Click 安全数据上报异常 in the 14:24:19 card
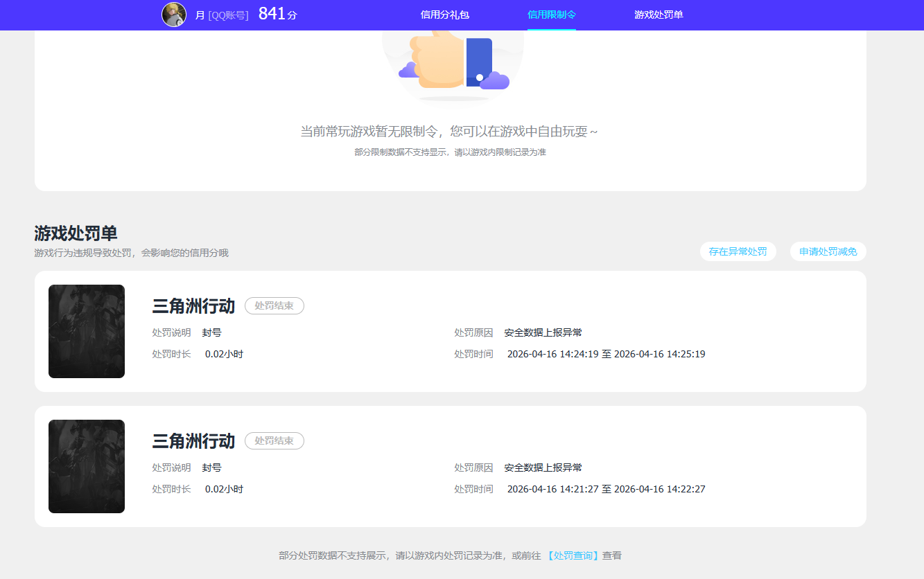Screen dimensions: 924x579 [543, 332]
